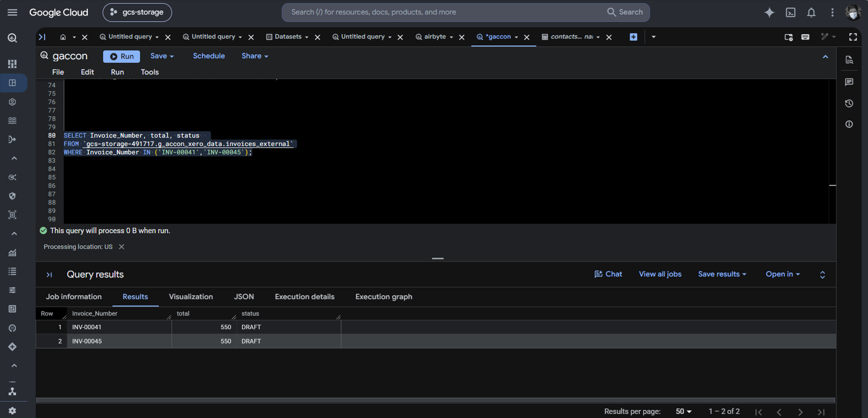This screenshot has height=418, width=868.
Task: Collapse the explorer pane toggle beside home tab
Action: pos(42,37)
